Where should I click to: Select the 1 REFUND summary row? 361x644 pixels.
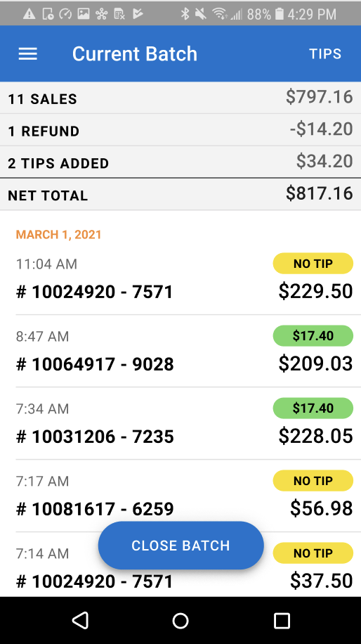pos(180,130)
